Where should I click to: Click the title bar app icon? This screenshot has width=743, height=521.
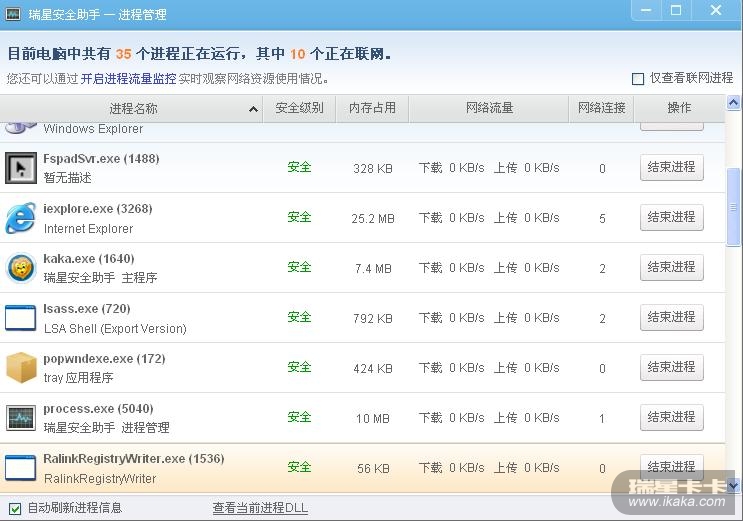click(x=14, y=14)
